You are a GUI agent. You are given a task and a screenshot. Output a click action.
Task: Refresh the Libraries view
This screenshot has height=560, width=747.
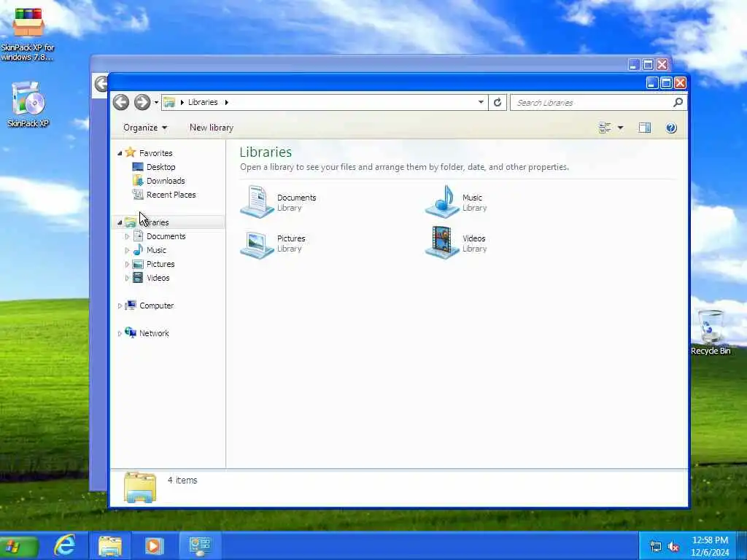click(x=498, y=102)
